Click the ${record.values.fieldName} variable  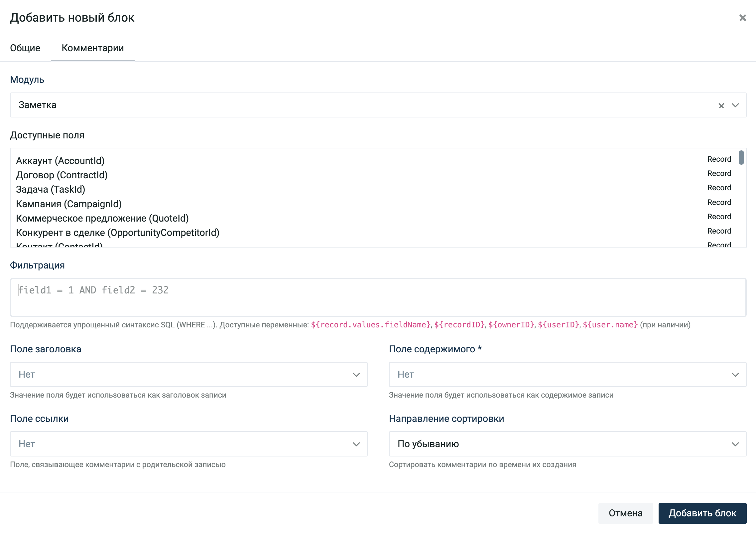(x=371, y=325)
